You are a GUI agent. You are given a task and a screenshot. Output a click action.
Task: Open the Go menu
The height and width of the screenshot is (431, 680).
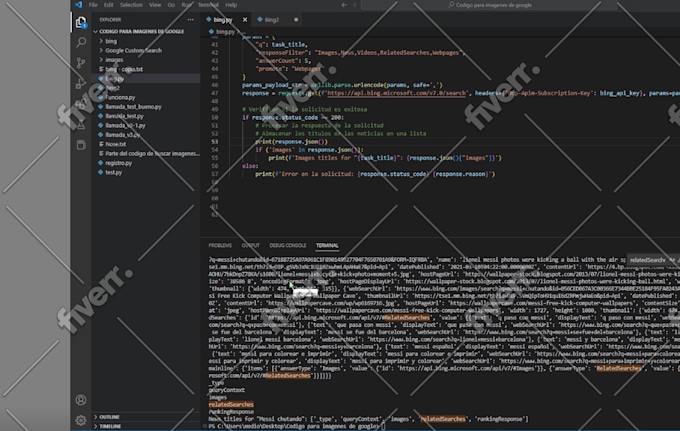coord(171,5)
